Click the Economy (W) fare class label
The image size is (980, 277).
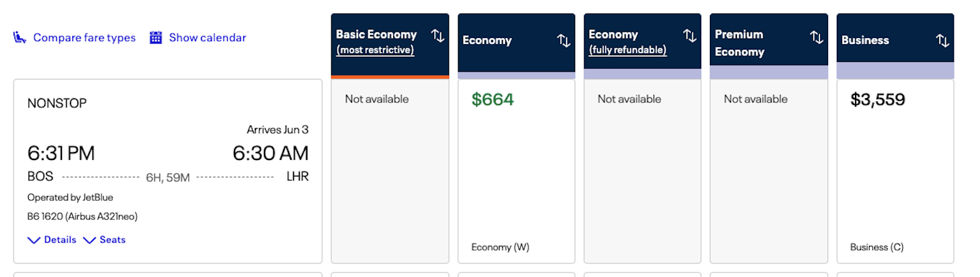[500, 248]
